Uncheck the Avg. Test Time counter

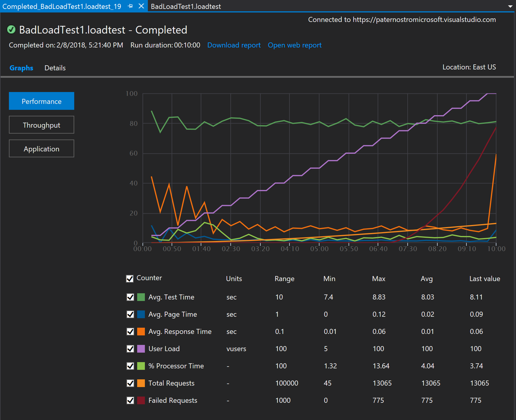pyautogui.click(x=130, y=297)
